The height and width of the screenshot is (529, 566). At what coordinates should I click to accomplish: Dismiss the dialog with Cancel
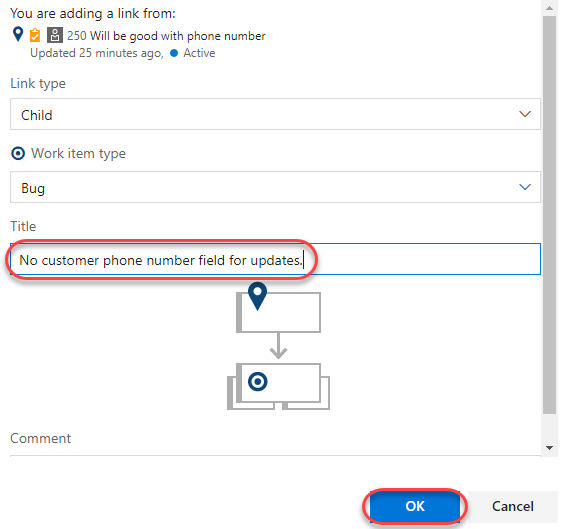coord(513,506)
